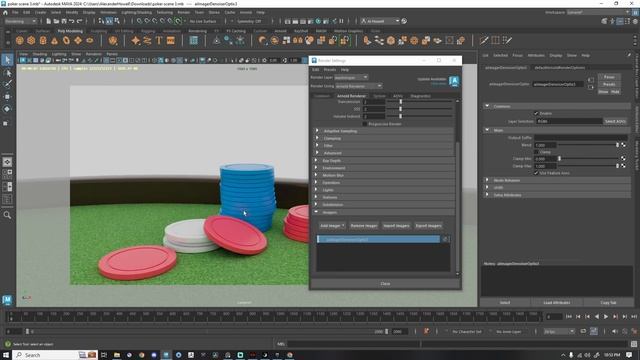Click the Redo arrow in the status line
Viewport: 640px width, 360px height.
click(x=80, y=21)
